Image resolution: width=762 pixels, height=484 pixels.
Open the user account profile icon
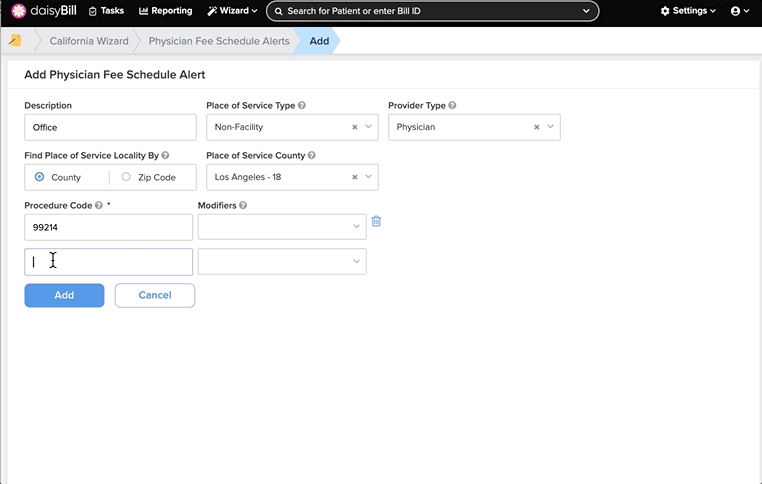tap(735, 11)
